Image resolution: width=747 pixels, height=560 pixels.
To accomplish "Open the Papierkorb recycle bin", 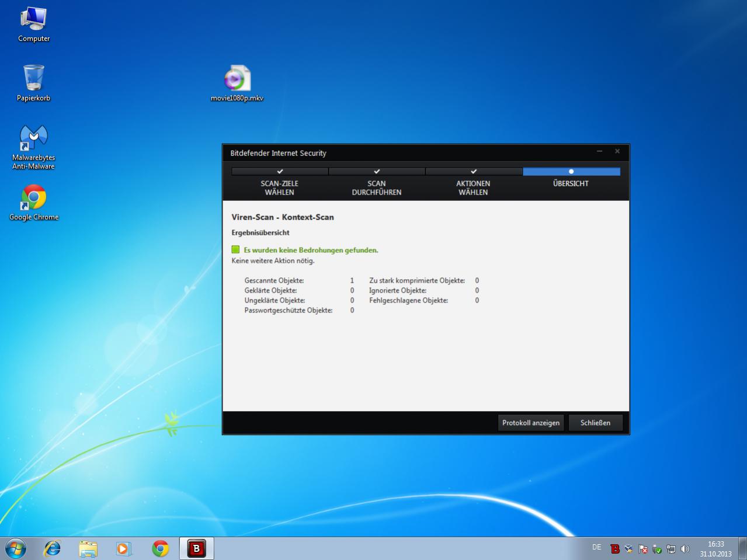I will coord(33,83).
